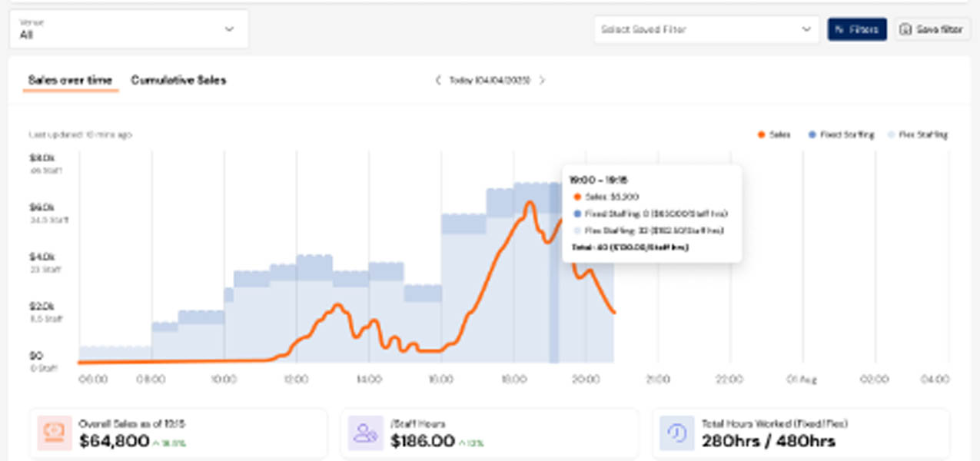The image size is (980, 461).
Task: Advance to next day with right chevron
Action: [542, 80]
